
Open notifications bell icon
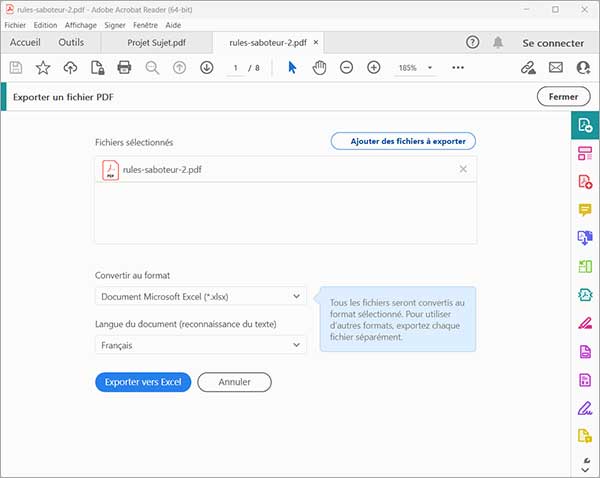[x=498, y=42]
